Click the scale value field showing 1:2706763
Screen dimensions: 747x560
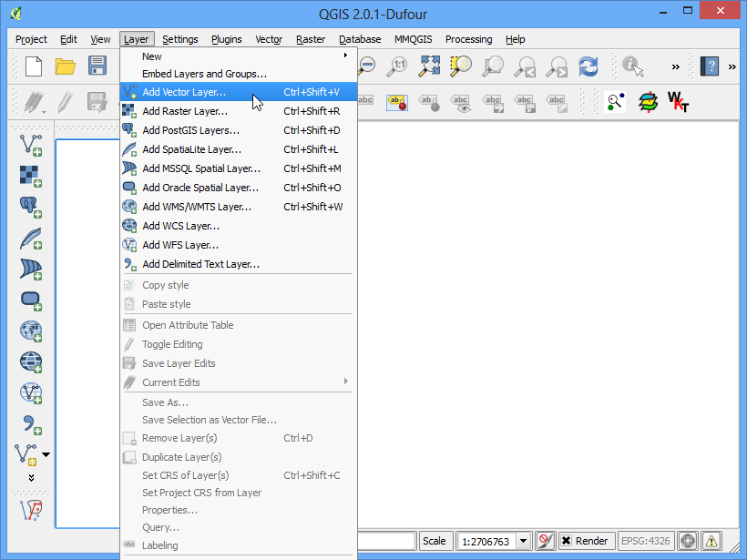tap(486, 542)
